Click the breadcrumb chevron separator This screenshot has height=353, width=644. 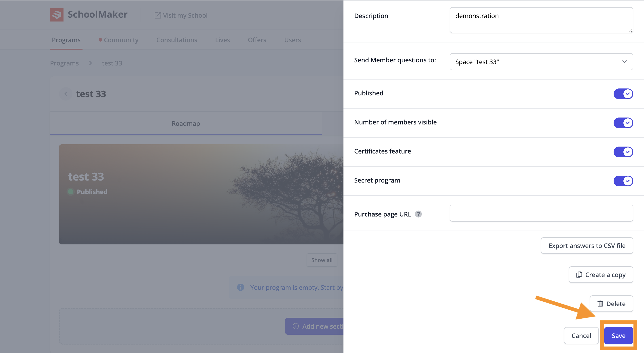pyautogui.click(x=91, y=63)
